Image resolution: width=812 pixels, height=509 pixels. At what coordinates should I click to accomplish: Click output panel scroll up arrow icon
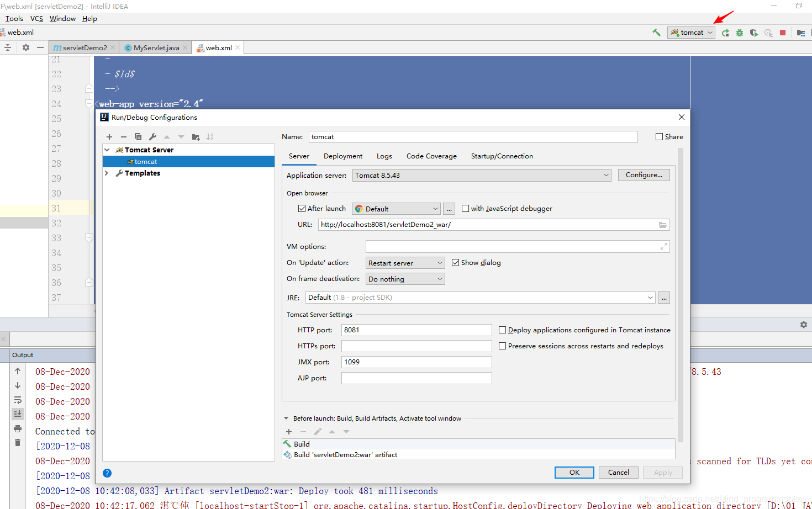coord(18,371)
